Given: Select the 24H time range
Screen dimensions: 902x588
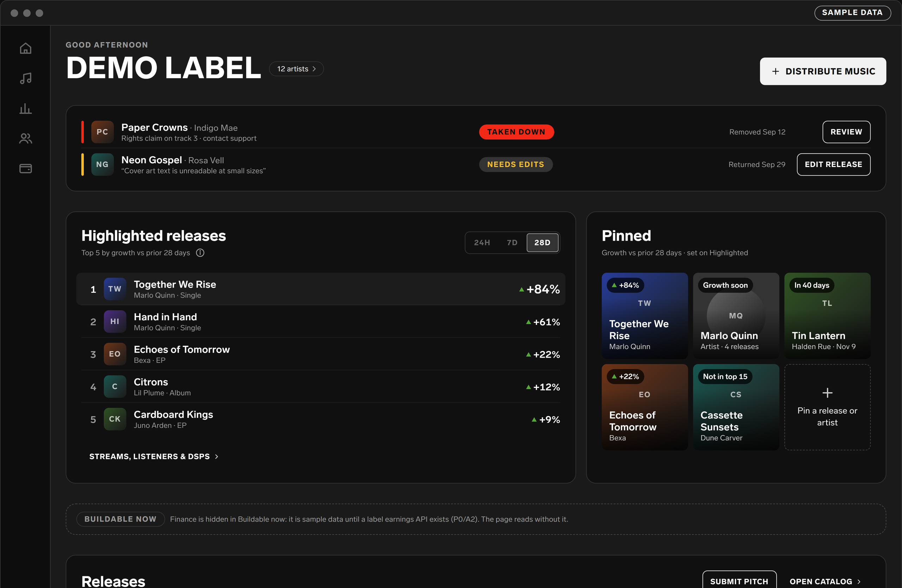Looking at the screenshot, I should tap(482, 242).
